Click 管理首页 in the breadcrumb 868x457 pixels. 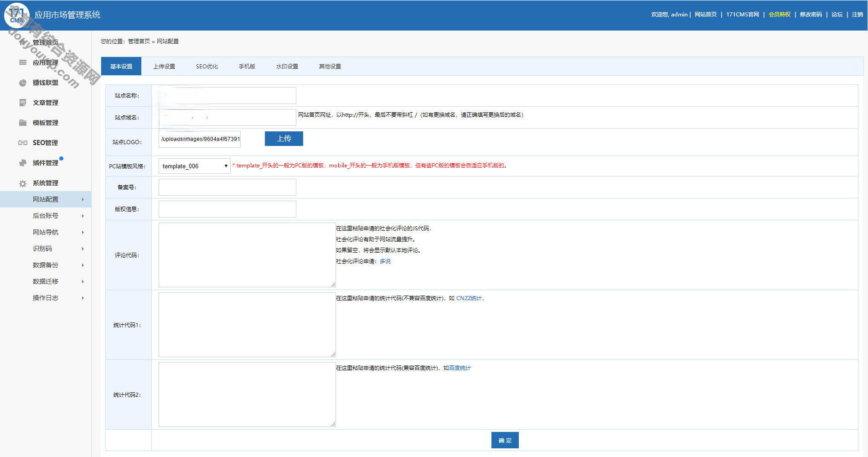click(139, 41)
